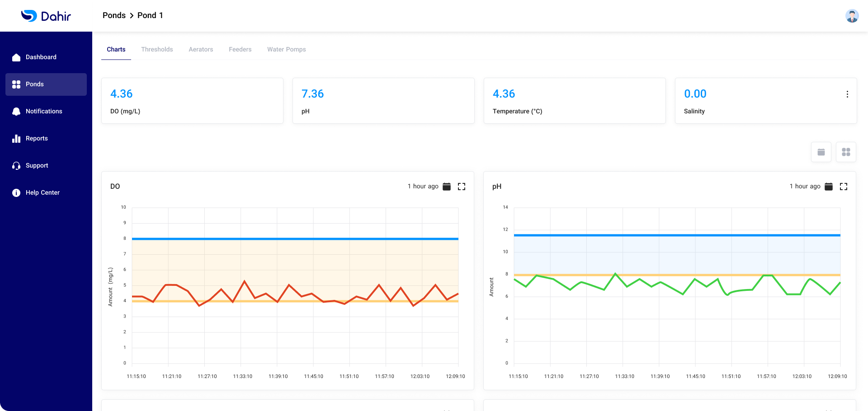Open the Thresholds tab
The image size is (868, 411).
157,49
